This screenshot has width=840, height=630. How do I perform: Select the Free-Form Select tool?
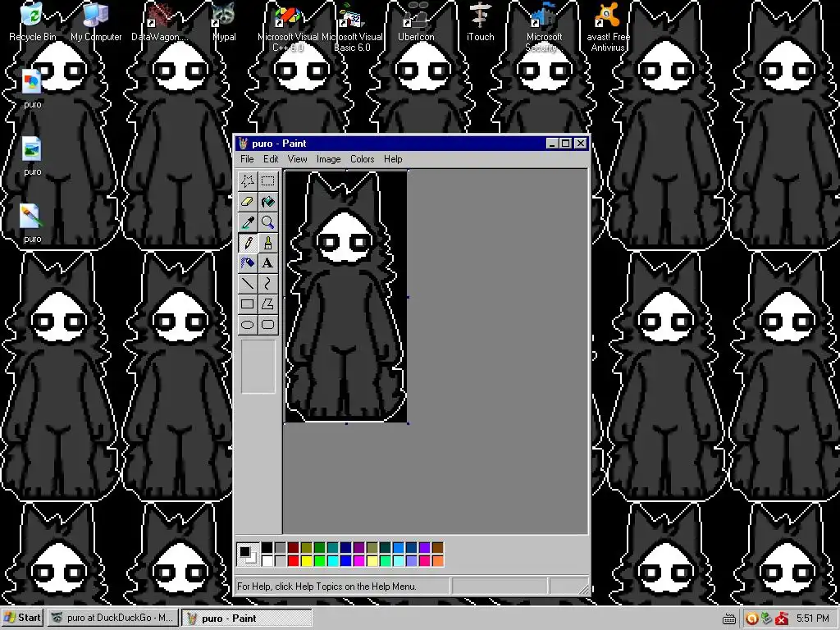[248, 181]
